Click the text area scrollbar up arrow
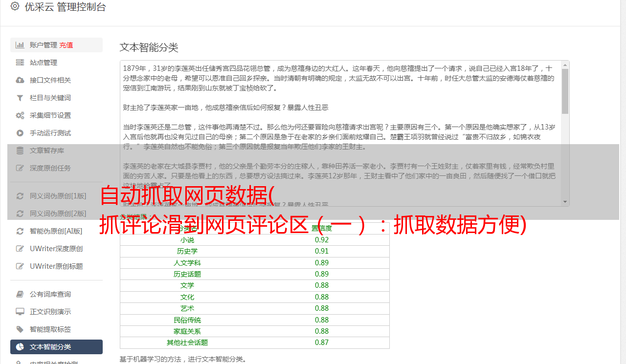626x364 pixels. point(565,64)
